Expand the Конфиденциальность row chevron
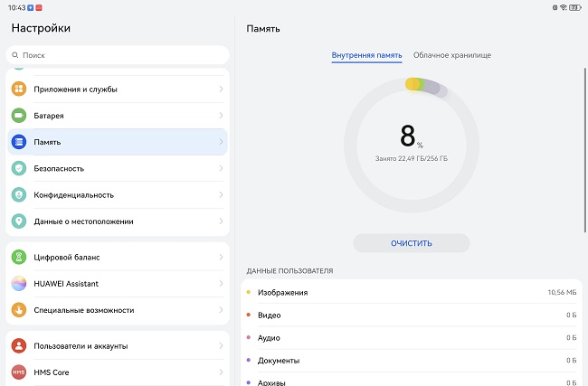This screenshot has width=588, height=386. (221, 195)
